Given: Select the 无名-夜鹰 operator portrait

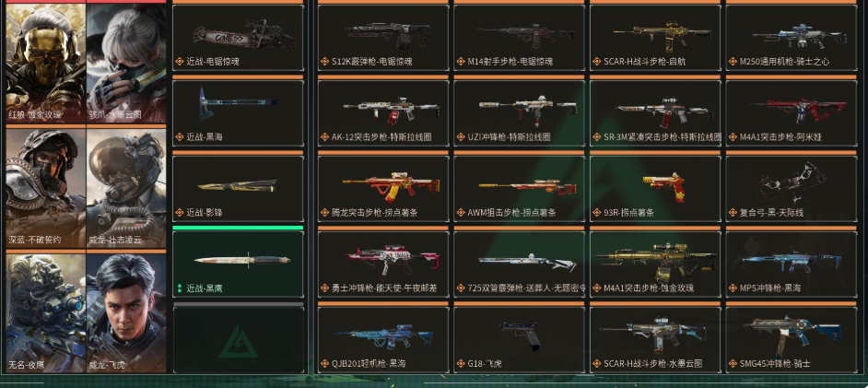Looking at the screenshot, I should 46,313.
